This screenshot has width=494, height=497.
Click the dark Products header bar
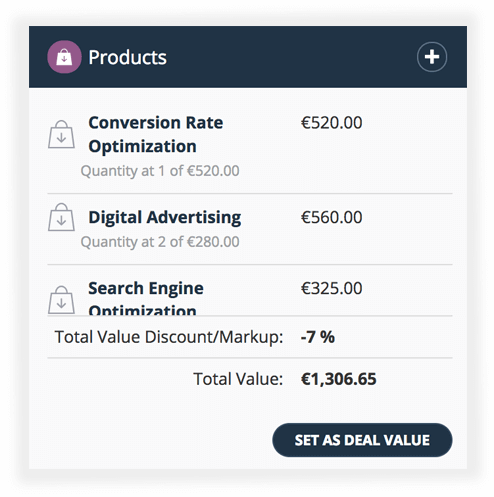click(248, 57)
